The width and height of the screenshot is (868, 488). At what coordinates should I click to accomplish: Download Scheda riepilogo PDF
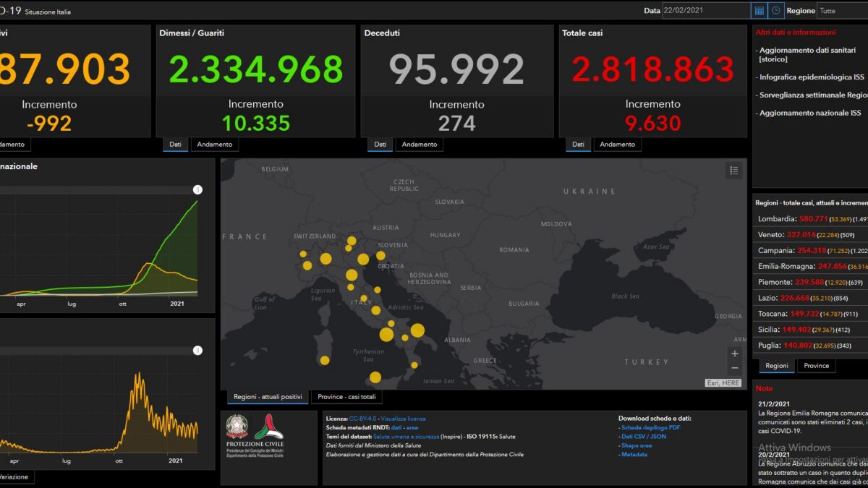650,427
